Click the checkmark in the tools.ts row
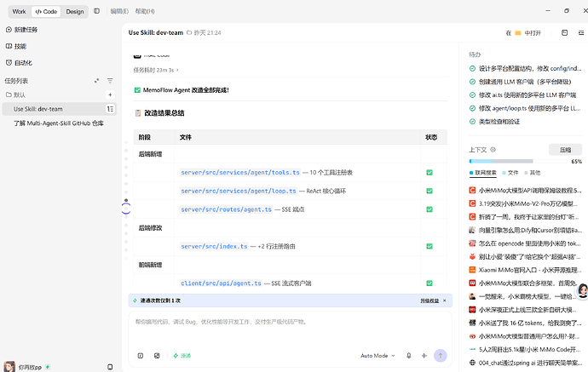Viewport: 588px width, 372px height. (429, 172)
